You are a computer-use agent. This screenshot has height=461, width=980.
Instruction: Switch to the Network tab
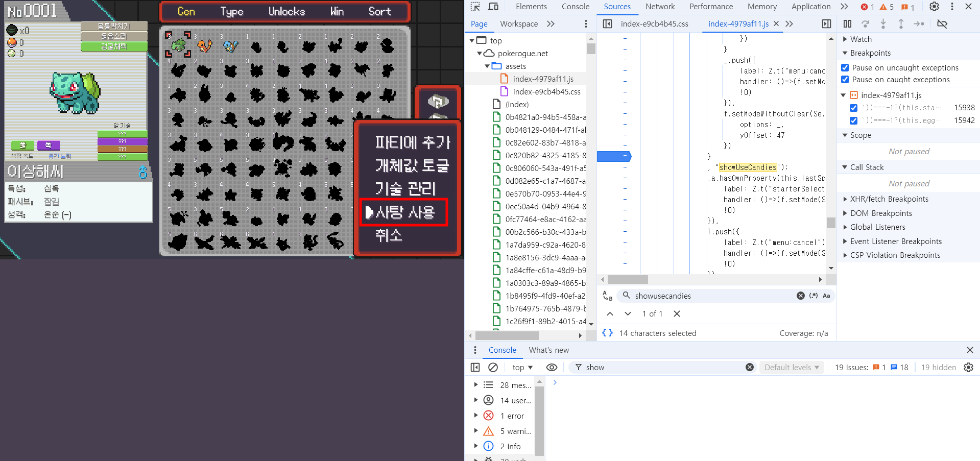(660, 7)
